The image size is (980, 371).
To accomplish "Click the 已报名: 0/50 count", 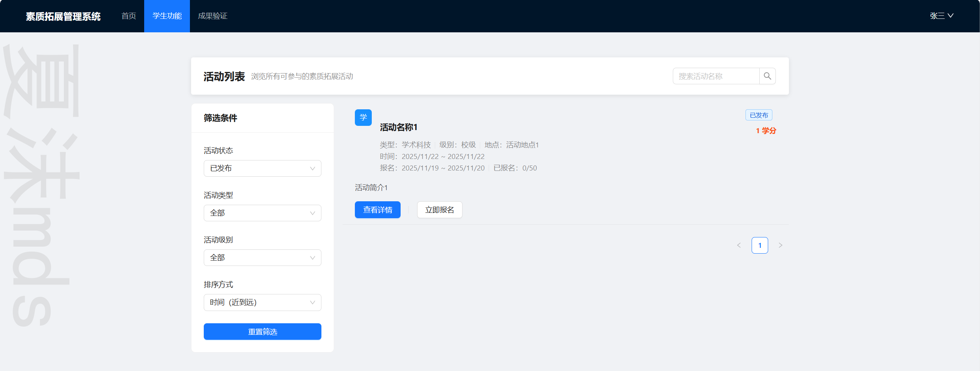I will pyautogui.click(x=515, y=168).
